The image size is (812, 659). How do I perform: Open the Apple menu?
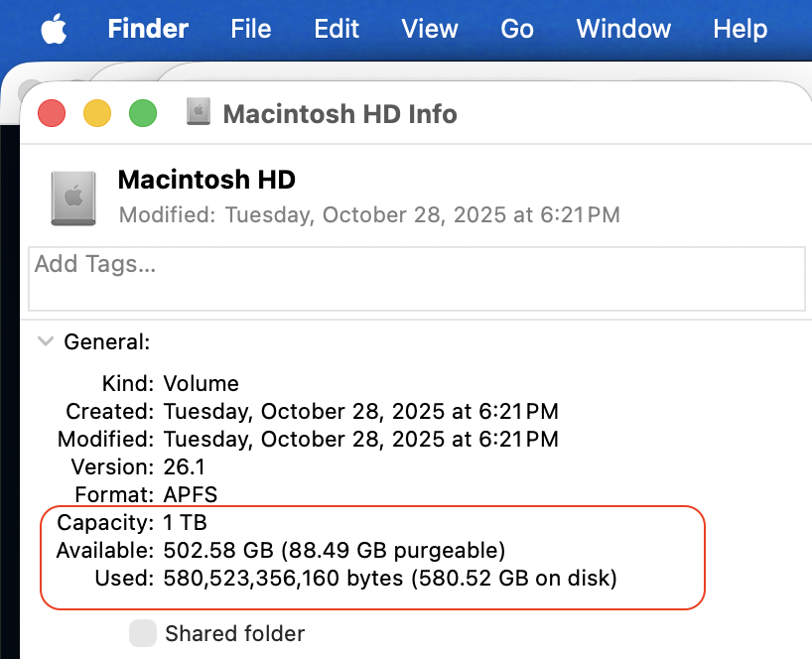click(55, 29)
